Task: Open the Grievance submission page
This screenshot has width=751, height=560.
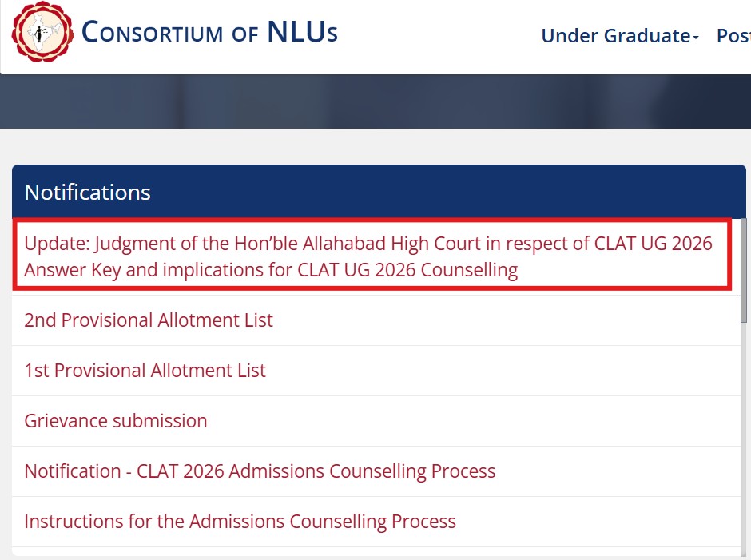Action: click(115, 421)
